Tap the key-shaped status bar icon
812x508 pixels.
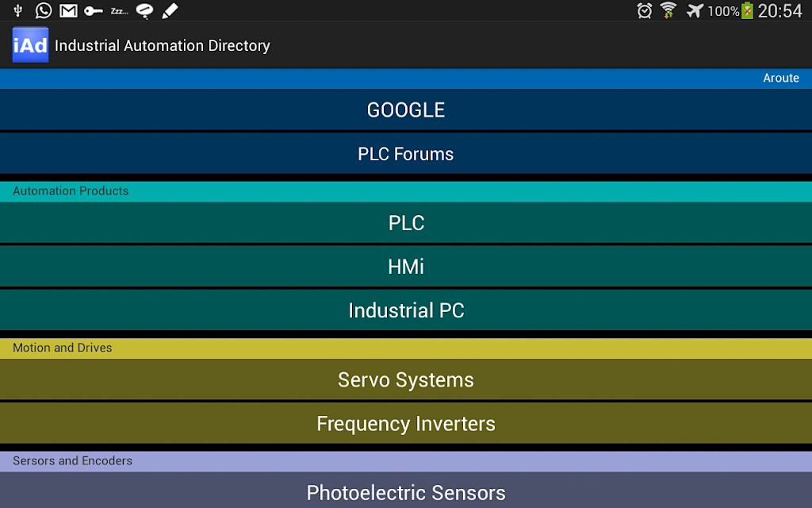[94, 11]
